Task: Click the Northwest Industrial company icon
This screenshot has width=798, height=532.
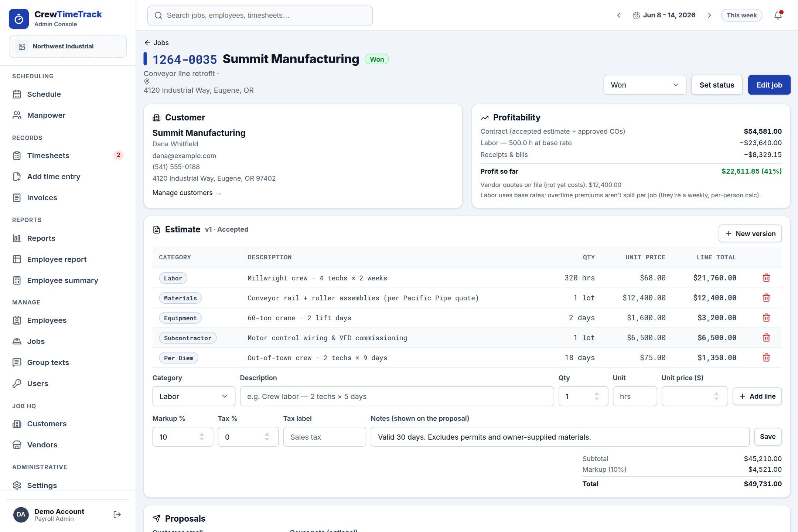Action: [22, 47]
